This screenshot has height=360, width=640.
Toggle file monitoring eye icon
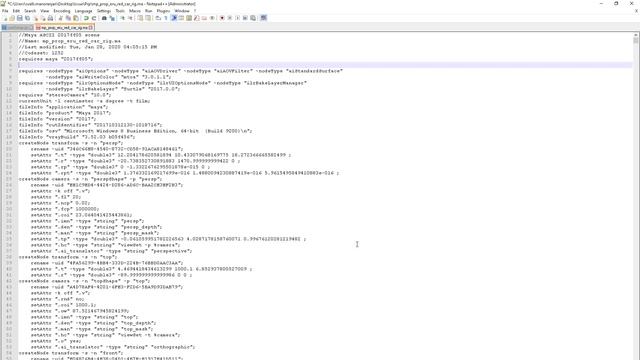(x=212, y=18)
